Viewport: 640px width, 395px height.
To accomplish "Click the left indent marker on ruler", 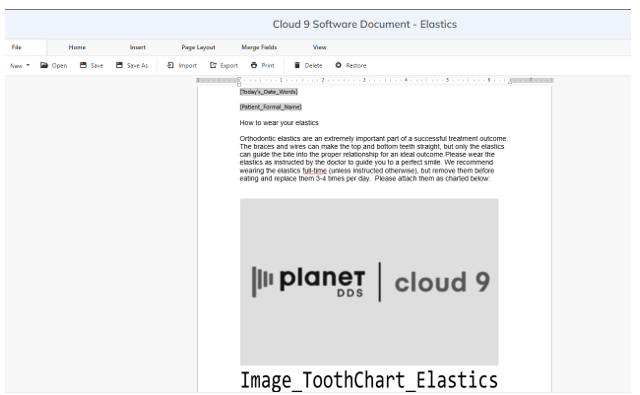I will [x=239, y=81].
